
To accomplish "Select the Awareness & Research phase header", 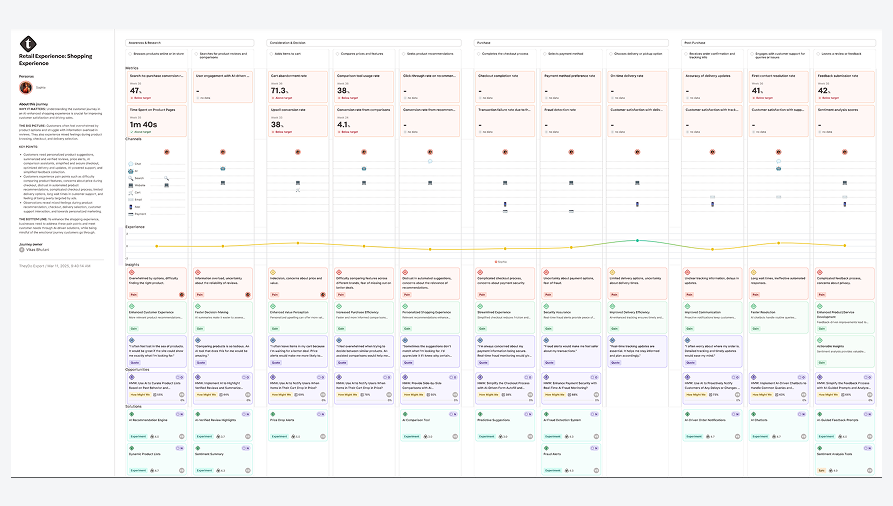I will click(x=190, y=43).
